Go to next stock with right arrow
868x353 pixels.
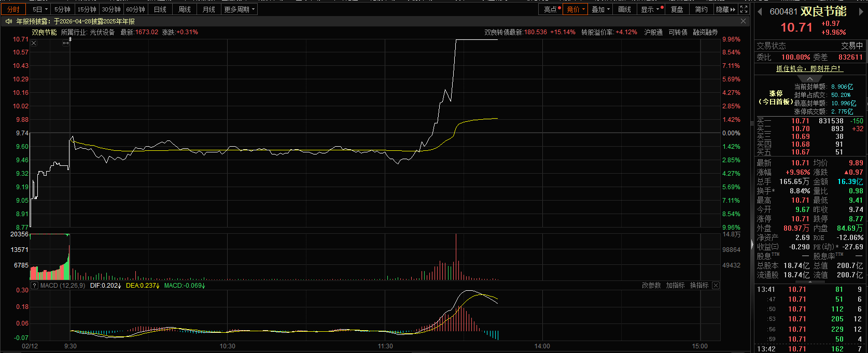coord(861,12)
